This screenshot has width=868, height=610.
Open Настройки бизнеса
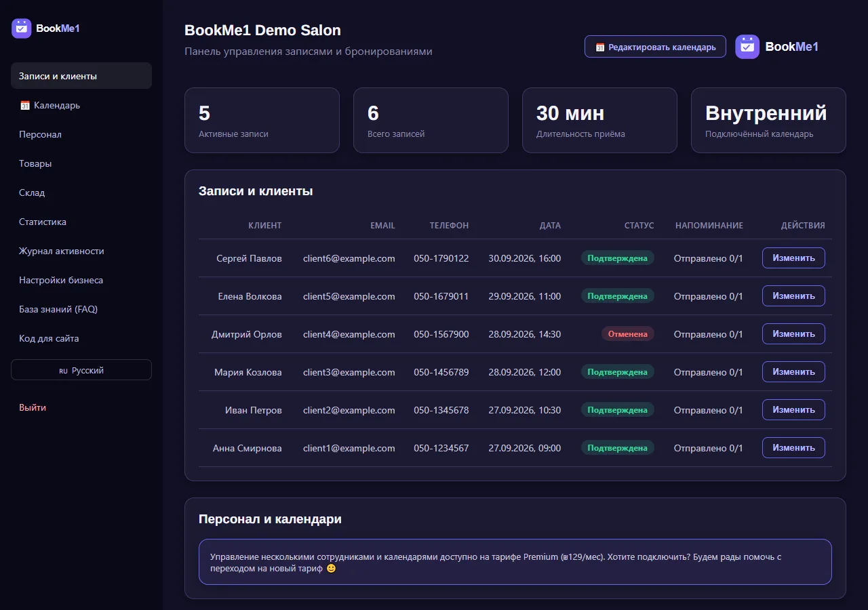[81, 280]
